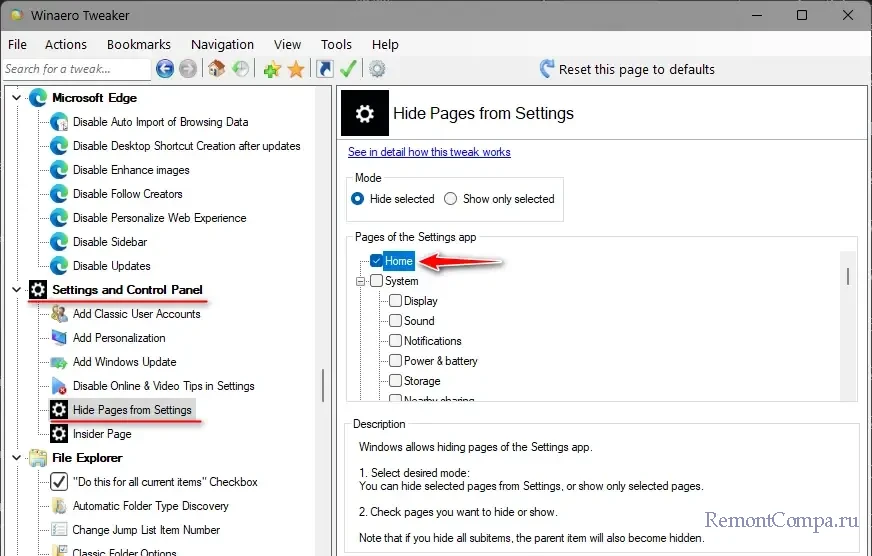The image size is (872, 556).
Task: Click the recent tweaks clock icon
Action: tap(241, 69)
